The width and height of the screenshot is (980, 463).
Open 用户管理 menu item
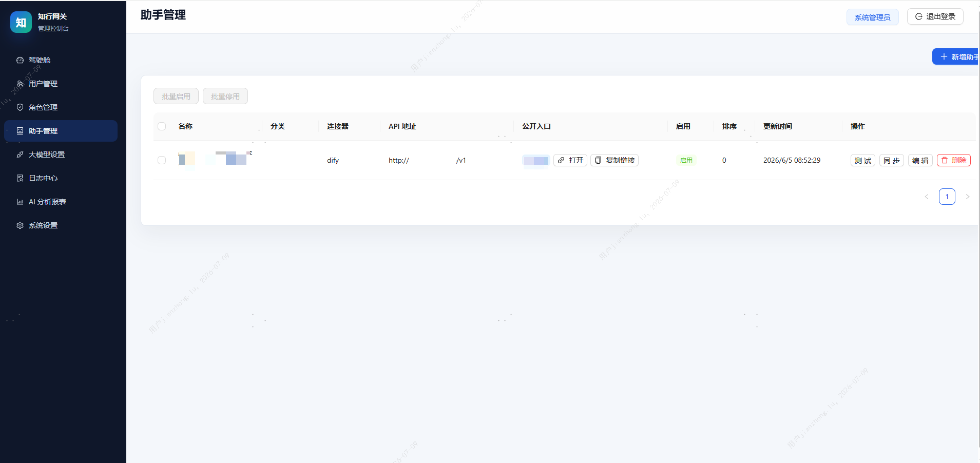coord(61,84)
